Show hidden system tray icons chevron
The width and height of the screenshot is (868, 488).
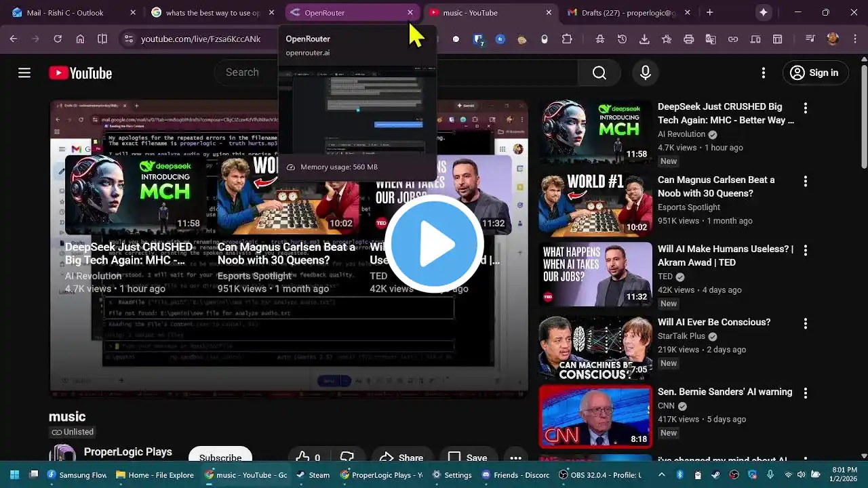click(662, 475)
